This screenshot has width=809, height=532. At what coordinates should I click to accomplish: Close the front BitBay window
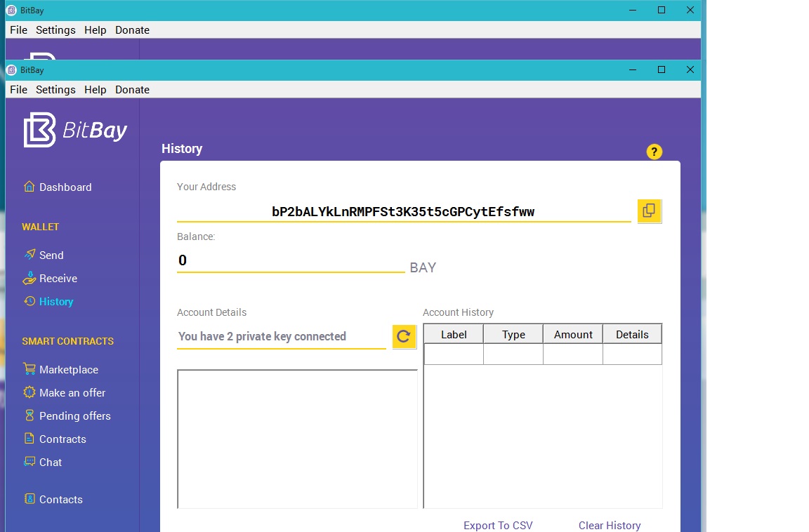click(690, 69)
